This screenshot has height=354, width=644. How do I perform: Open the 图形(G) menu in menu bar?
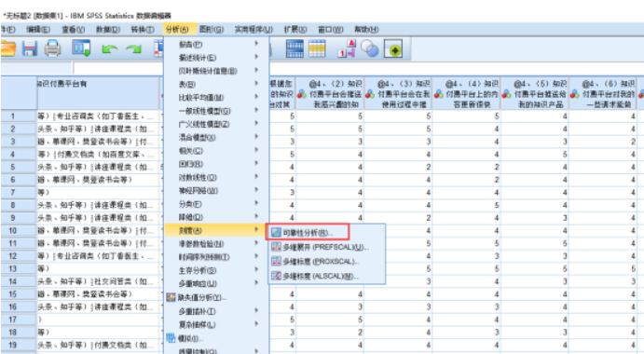coord(212,30)
